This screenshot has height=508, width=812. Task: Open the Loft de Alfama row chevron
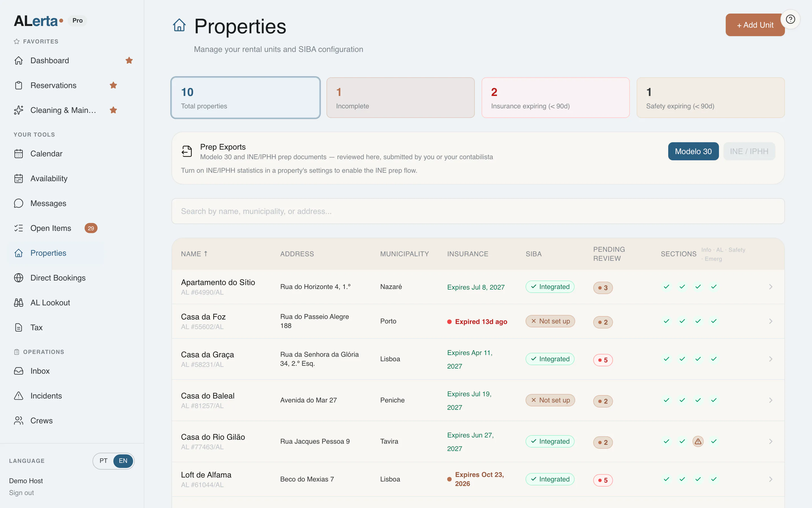coord(771,479)
